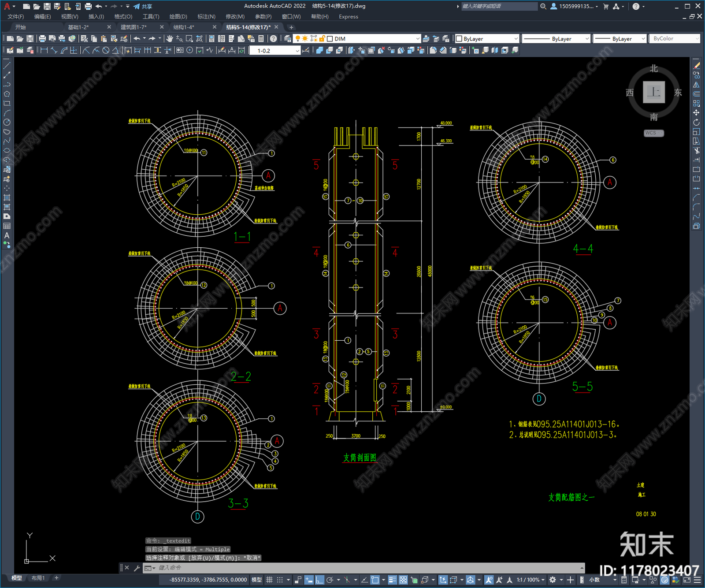Open the 1-0.2 dimension style dropdown

click(x=297, y=51)
